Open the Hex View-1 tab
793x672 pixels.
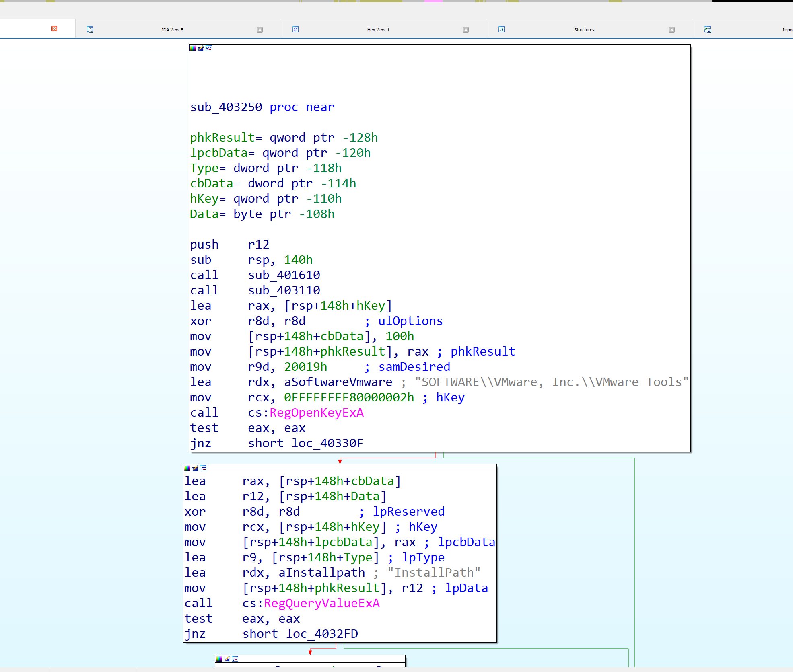(378, 30)
